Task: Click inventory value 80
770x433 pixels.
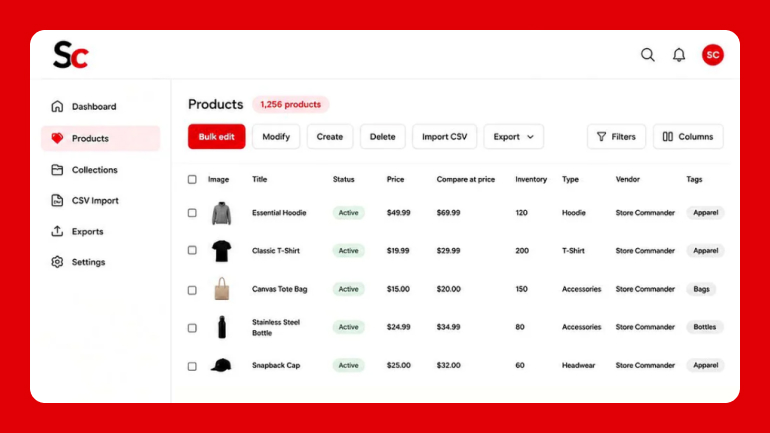Action: [520, 327]
